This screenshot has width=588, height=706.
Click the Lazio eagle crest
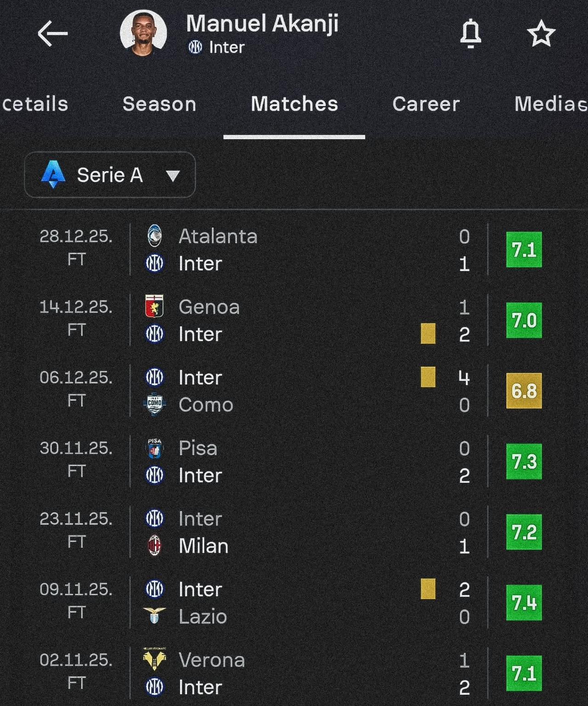[x=155, y=616]
